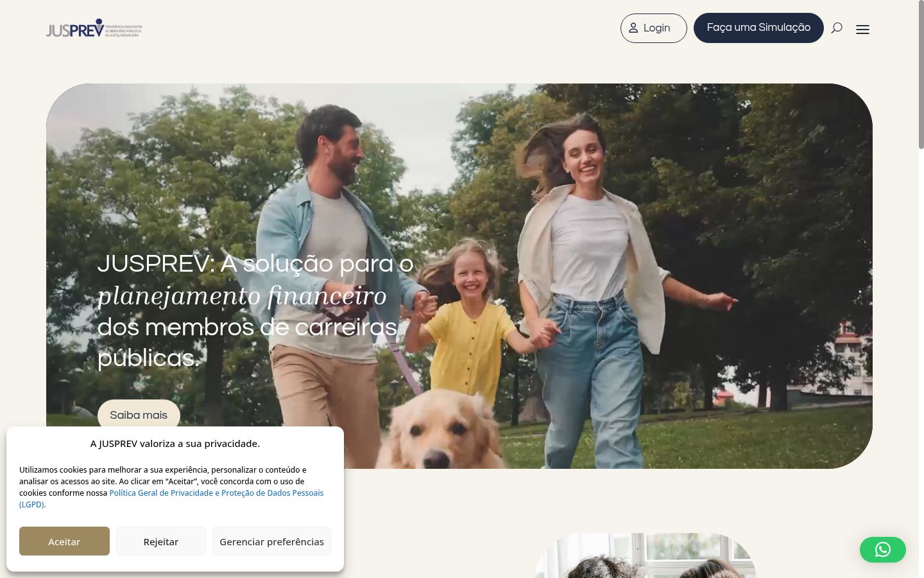
Task: Click the JUSPREV logo
Action: [94, 28]
